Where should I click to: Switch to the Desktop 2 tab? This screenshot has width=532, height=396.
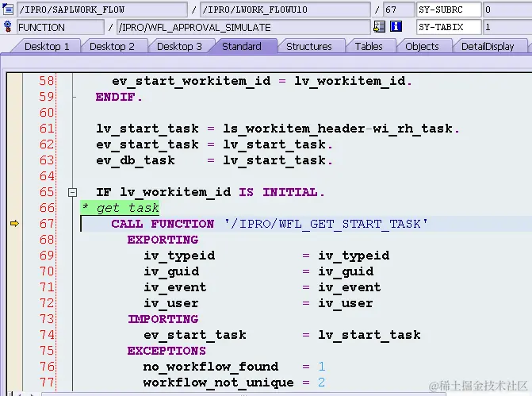112,47
